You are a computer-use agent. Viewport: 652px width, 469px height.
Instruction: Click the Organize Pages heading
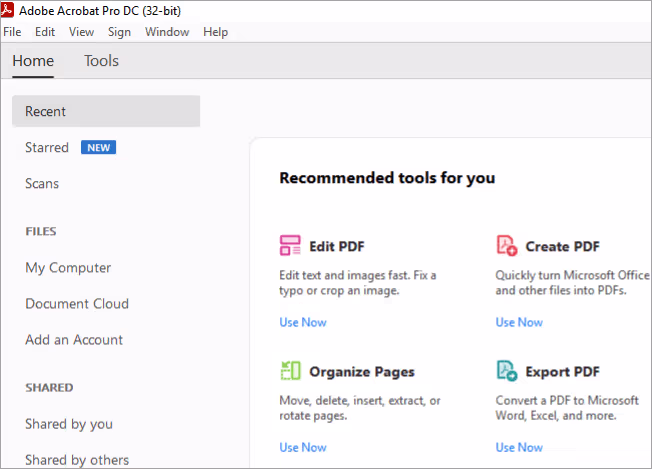click(362, 372)
